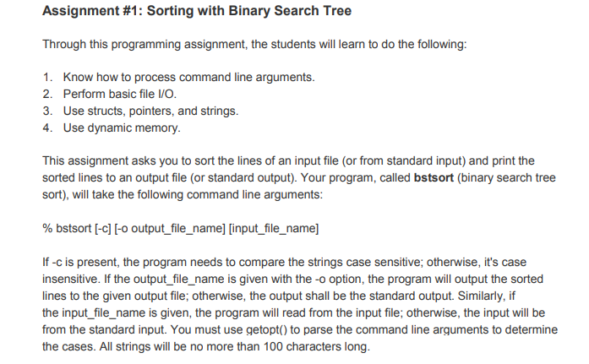The height and width of the screenshot is (364, 589).
Task: Click the '%' prompt symbol before the command
Action: (46, 228)
